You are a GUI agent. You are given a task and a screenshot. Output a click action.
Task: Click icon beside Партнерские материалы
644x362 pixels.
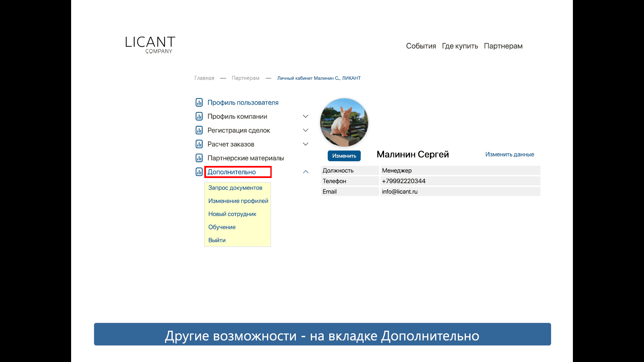[199, 158]
